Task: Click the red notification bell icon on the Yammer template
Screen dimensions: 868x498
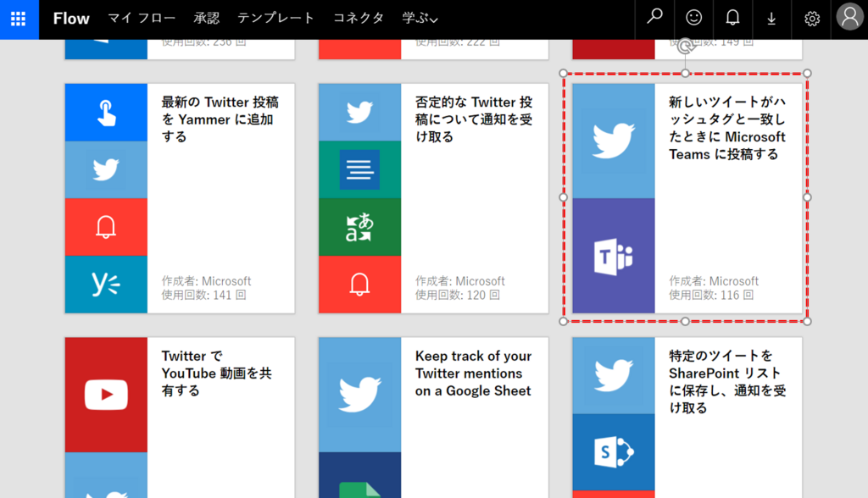Action: [105, 226]
